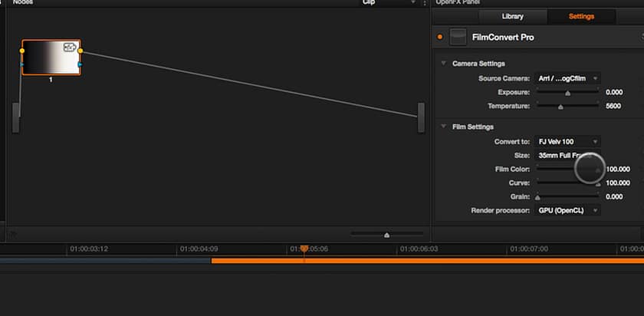Click the Camera Settings heading text

(478, 64)
